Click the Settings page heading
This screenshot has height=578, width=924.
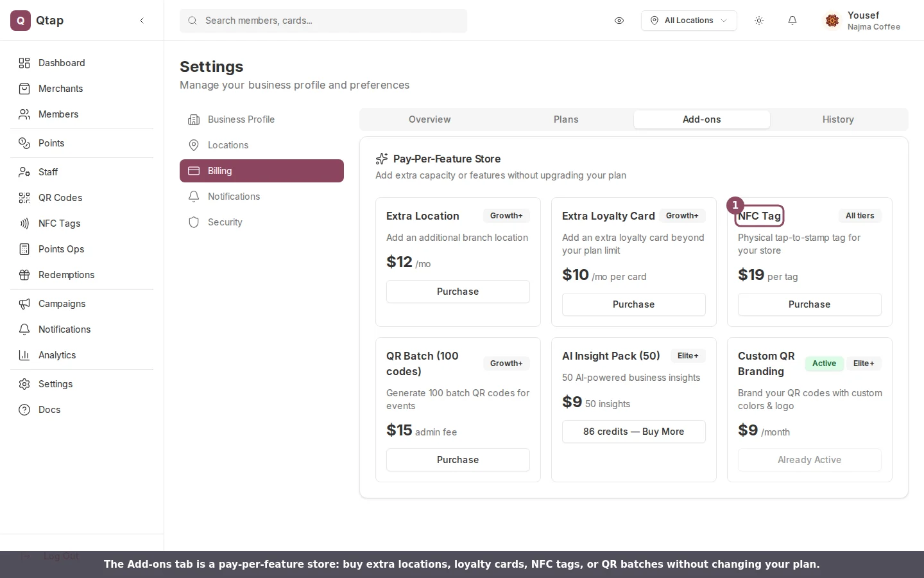point(212,67)
